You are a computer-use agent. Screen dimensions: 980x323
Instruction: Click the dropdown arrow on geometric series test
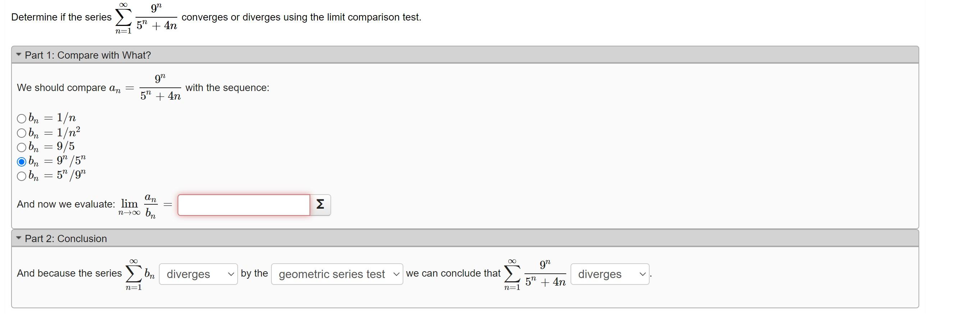pos(397,274)
